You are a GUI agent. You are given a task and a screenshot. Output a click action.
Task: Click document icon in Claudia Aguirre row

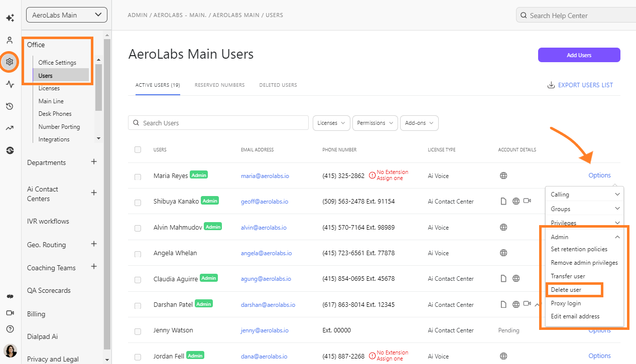point(503,278)
